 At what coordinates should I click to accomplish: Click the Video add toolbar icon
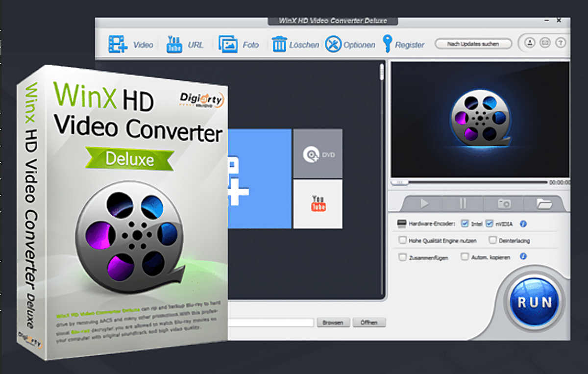[x=118, y=44]
